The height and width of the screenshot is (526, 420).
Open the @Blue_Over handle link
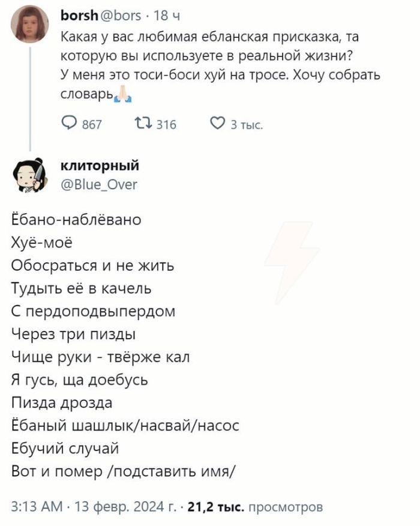click(x=98, y=184)
